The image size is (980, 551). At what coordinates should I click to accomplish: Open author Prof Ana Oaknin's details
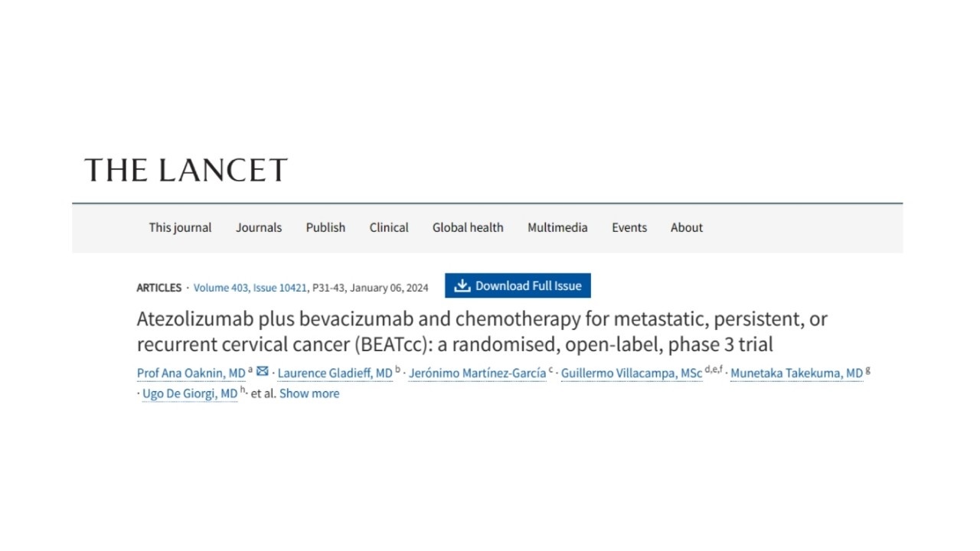tap(191, 373)
